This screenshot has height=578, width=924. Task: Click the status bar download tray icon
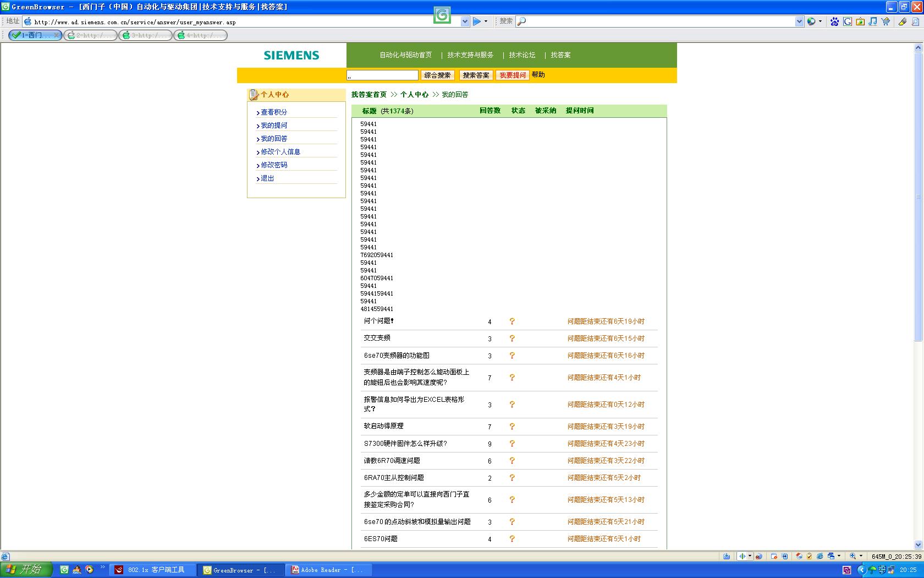point(727,556)
